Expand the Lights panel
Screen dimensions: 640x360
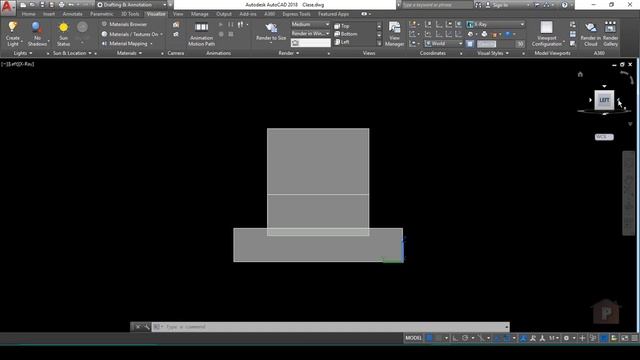coord(23,53)
